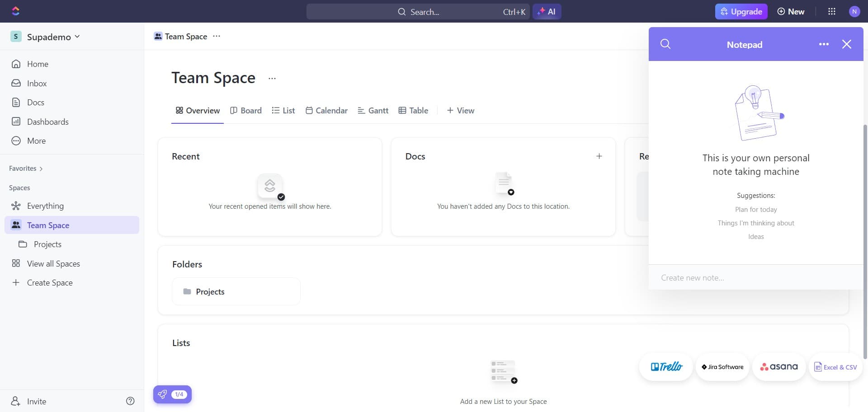Open the ellipsis menu beside Team Space title
Viewport: 868px width, 412px height.
click(272, 79)
